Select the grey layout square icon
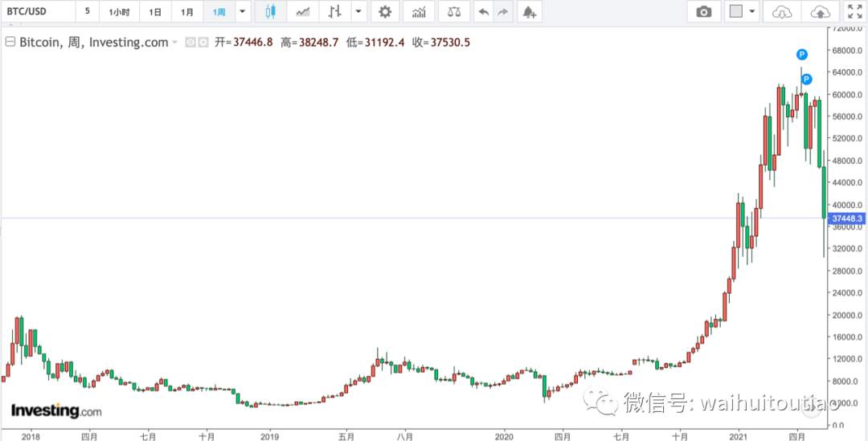This screenshot has width=868, height=441. [735, 11]
